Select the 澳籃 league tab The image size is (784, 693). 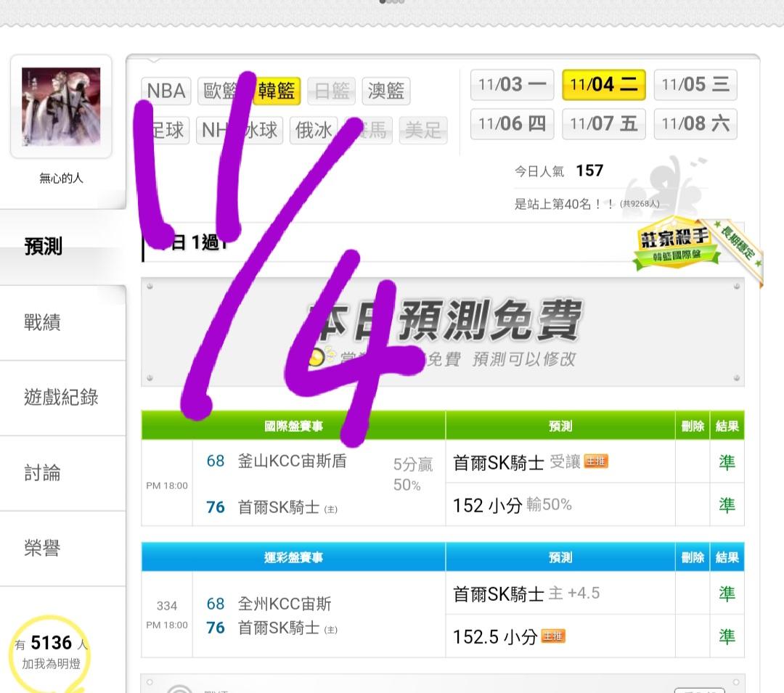tap(386, 91)
